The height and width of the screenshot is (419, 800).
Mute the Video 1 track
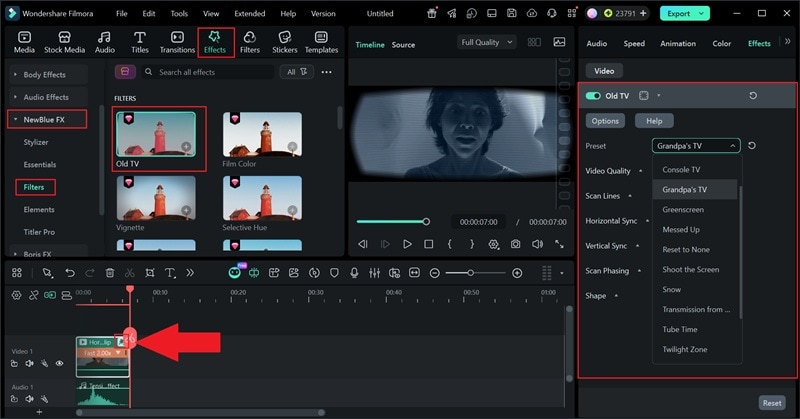29,363
